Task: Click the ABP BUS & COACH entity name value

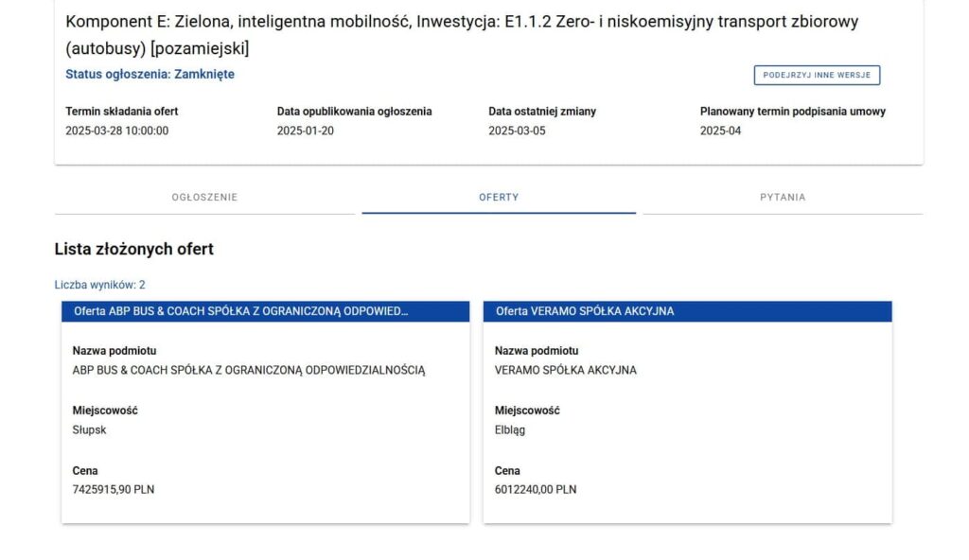Action: 249,371
